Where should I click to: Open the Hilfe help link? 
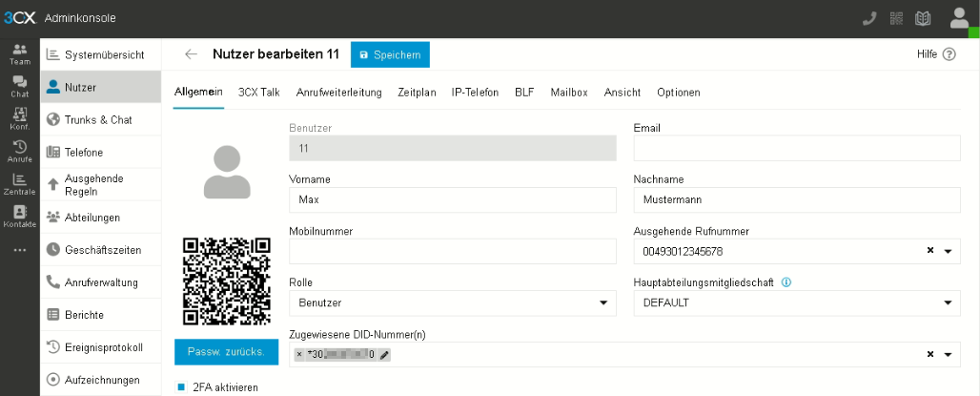click(935, 54)
